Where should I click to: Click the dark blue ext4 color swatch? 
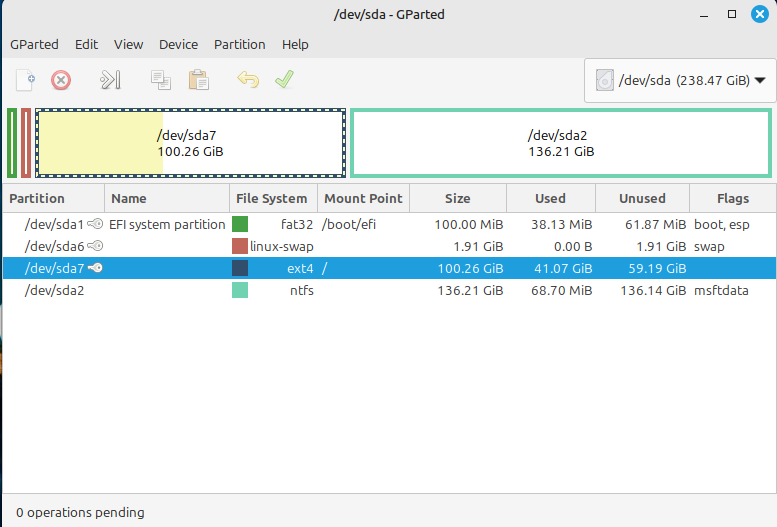tap(240, 268)
